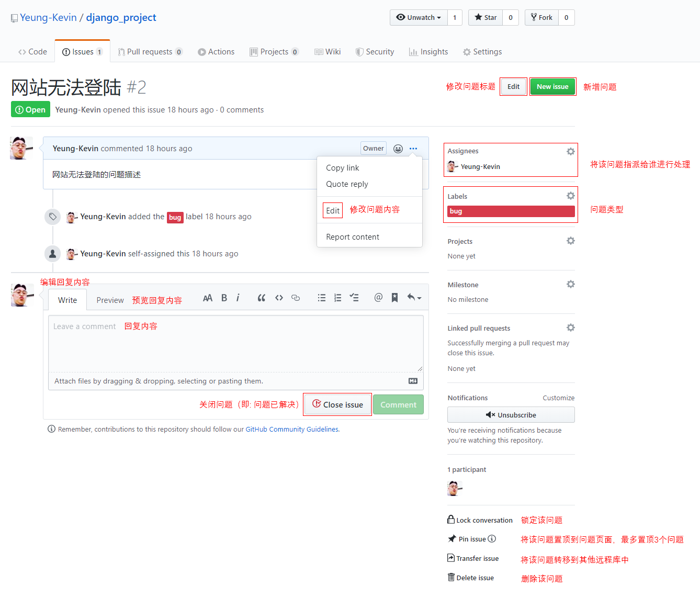Open the Labels gear settings

570,196
